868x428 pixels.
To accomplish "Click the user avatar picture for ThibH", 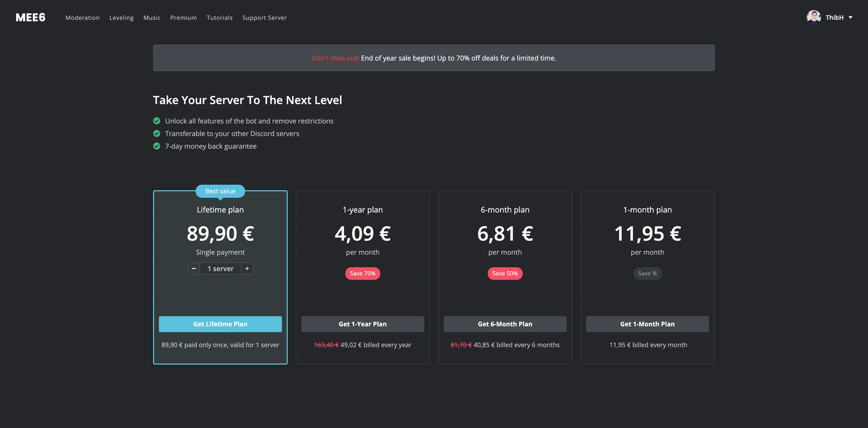I will coord(813,16).
